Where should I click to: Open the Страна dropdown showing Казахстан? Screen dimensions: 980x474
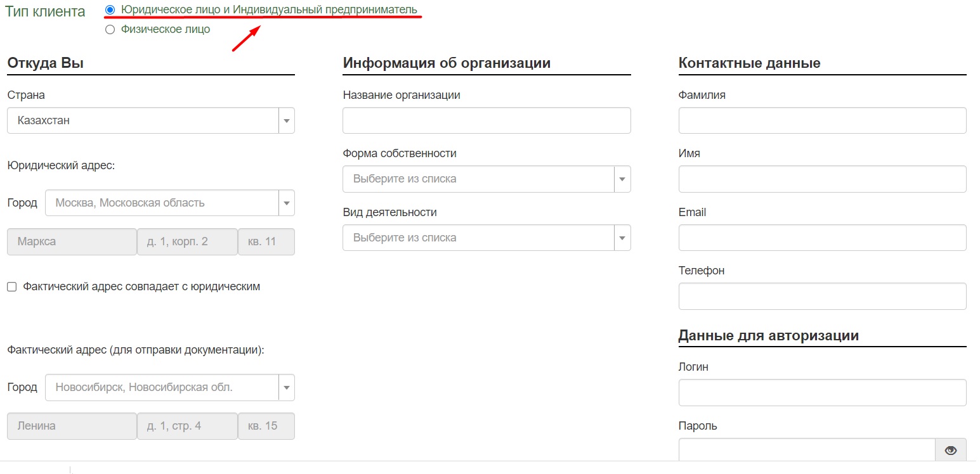(151, 120)
